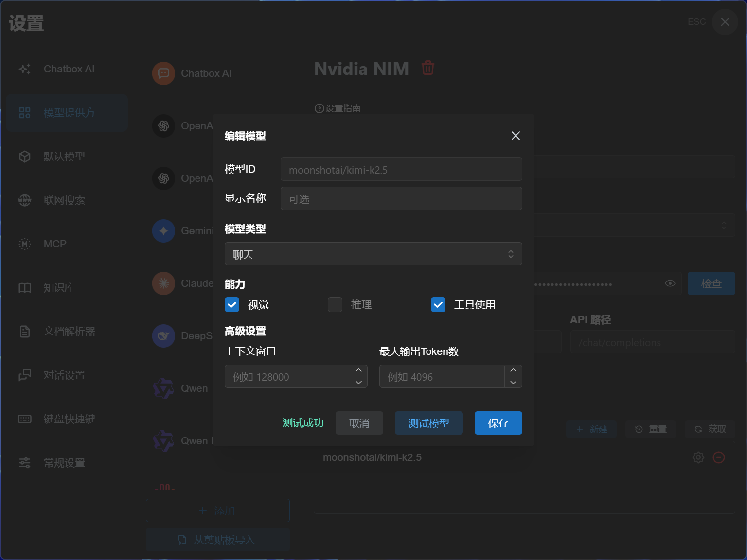
Task: Open the 模型类型 dropdown showing 聊天
Action: click(x=373, y=254)
